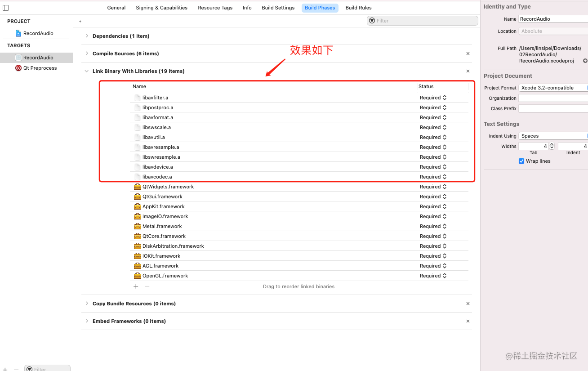588x371 pixels.
Task: Delete the Link Binary With Libraries phase
Action: [x=468, y=71]
